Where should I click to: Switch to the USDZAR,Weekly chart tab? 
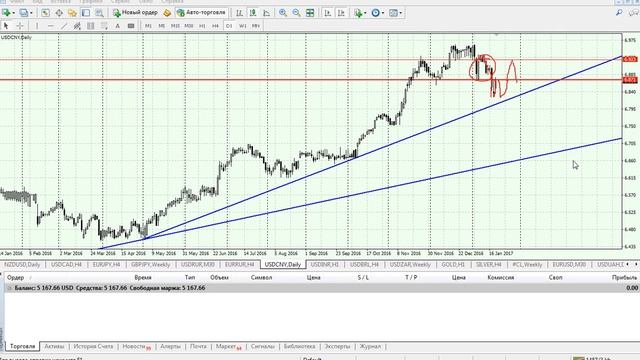[410, 264]
